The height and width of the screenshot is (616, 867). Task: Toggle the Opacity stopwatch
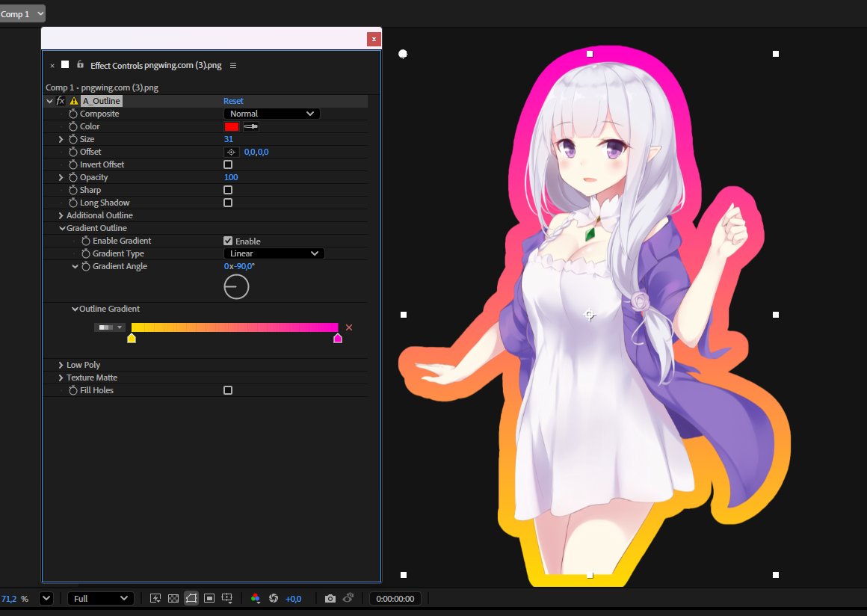tap(73, 177)
